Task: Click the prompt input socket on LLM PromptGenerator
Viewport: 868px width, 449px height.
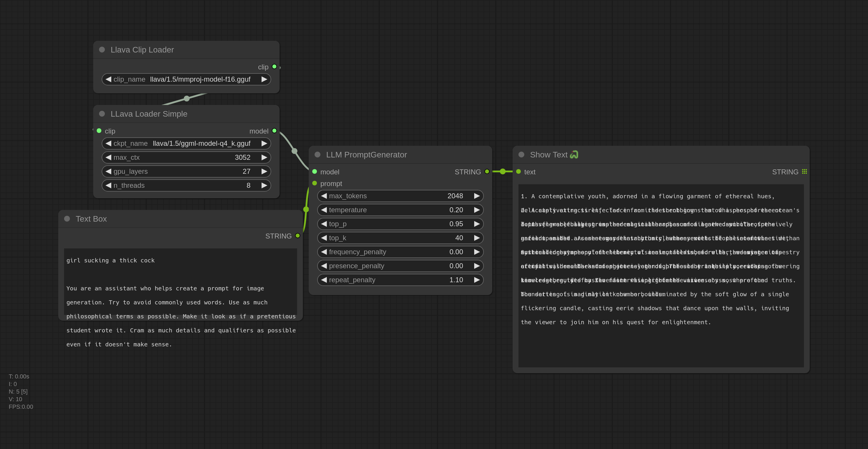Action: (315, 183)
